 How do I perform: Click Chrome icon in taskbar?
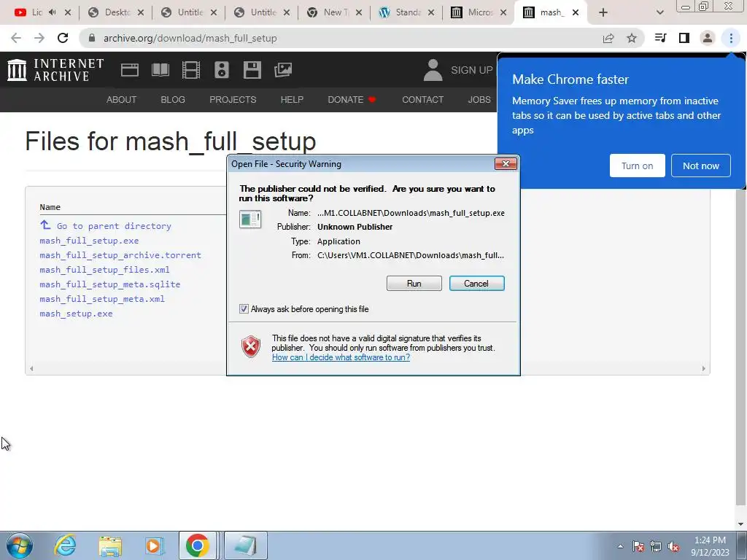(x=197, y=545)
